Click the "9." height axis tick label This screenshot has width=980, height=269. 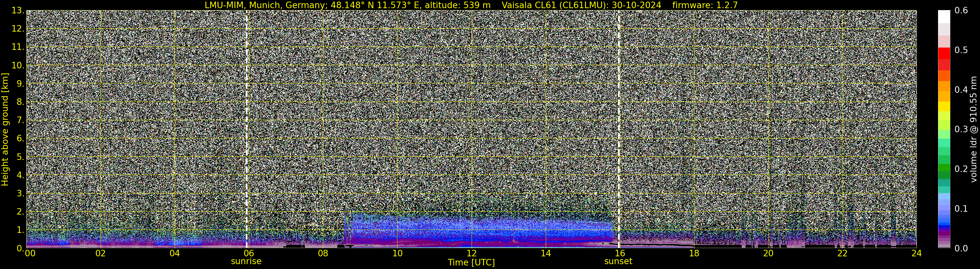(20, 84)
